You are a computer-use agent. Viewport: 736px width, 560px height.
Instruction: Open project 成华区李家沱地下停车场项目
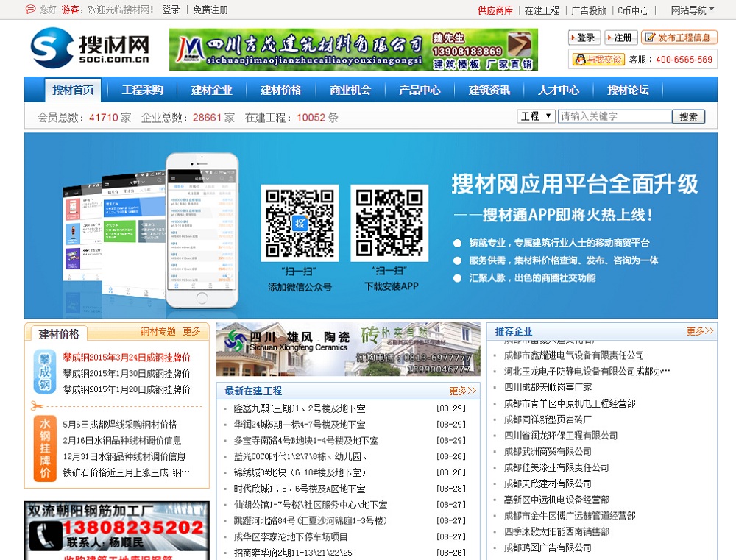291,536
